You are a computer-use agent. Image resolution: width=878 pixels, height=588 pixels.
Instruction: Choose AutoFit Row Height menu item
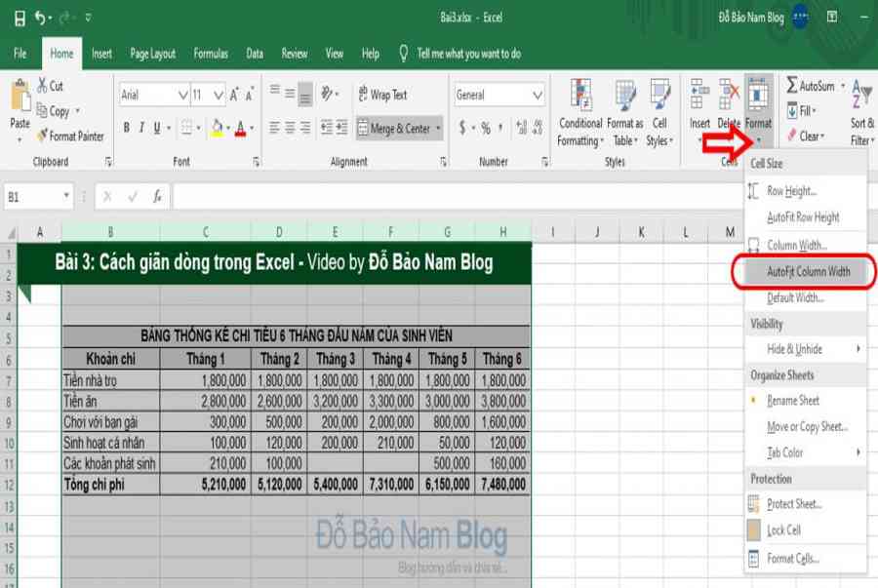[x=807, y=217]
